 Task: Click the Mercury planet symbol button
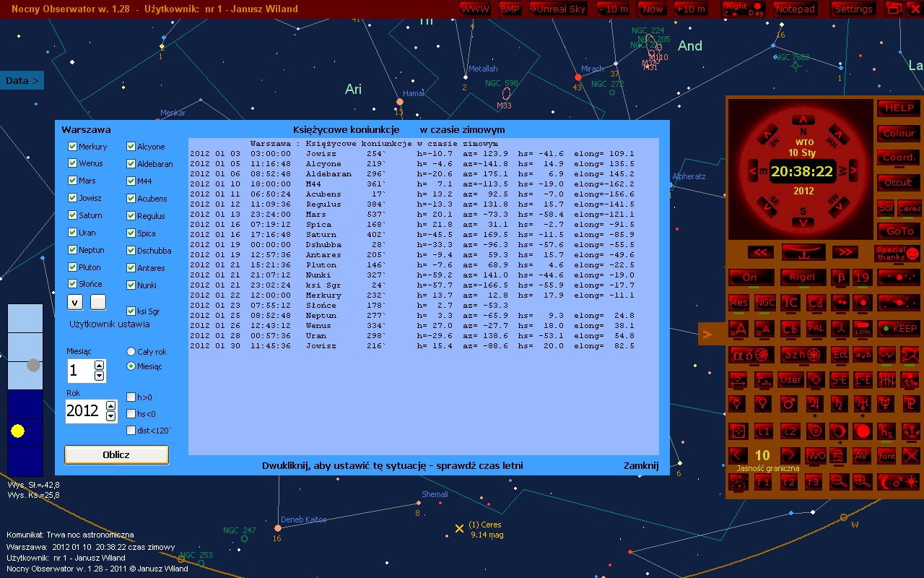coord(737,404)
